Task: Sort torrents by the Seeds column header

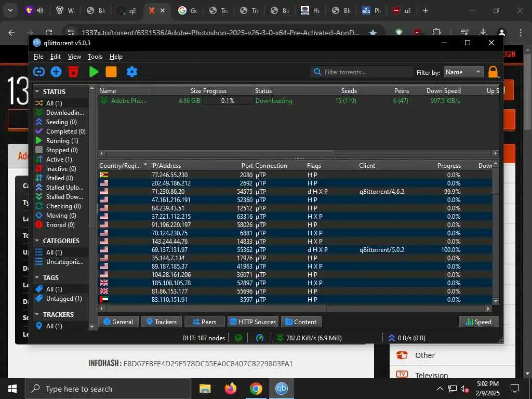Action: 331,90
